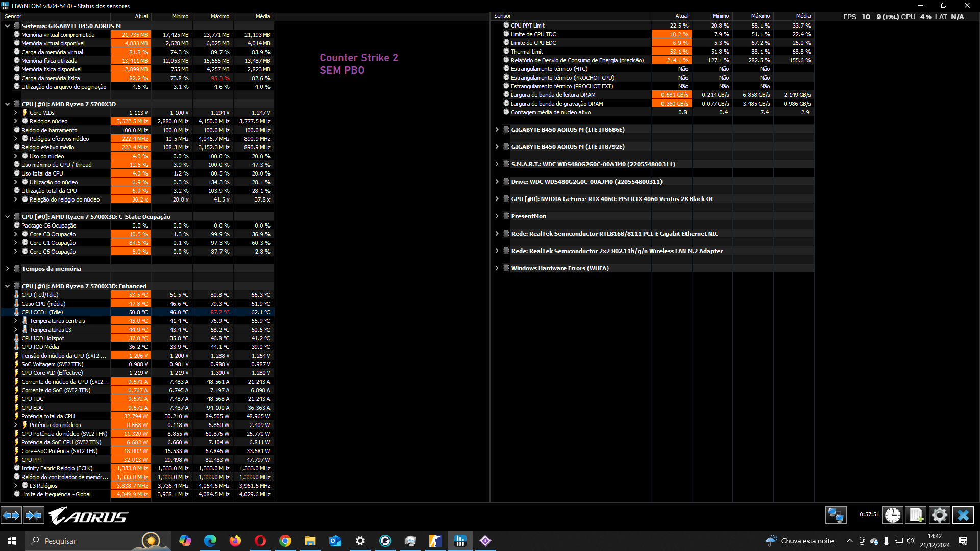Image resolution: width=980 pixels, height=551 pixels.
Task: Click the HWiNFO64 taskbar icon
Action: point(460,541)
